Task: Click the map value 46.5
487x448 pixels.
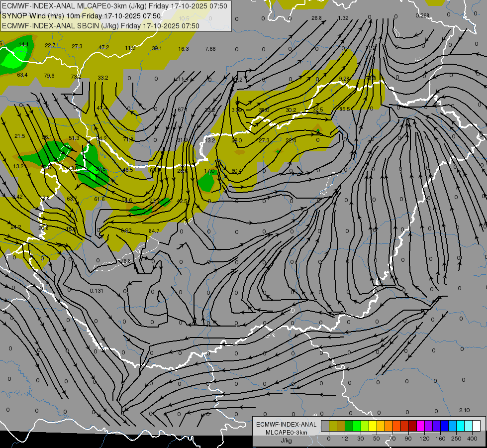Action: [x=128, y=170]
